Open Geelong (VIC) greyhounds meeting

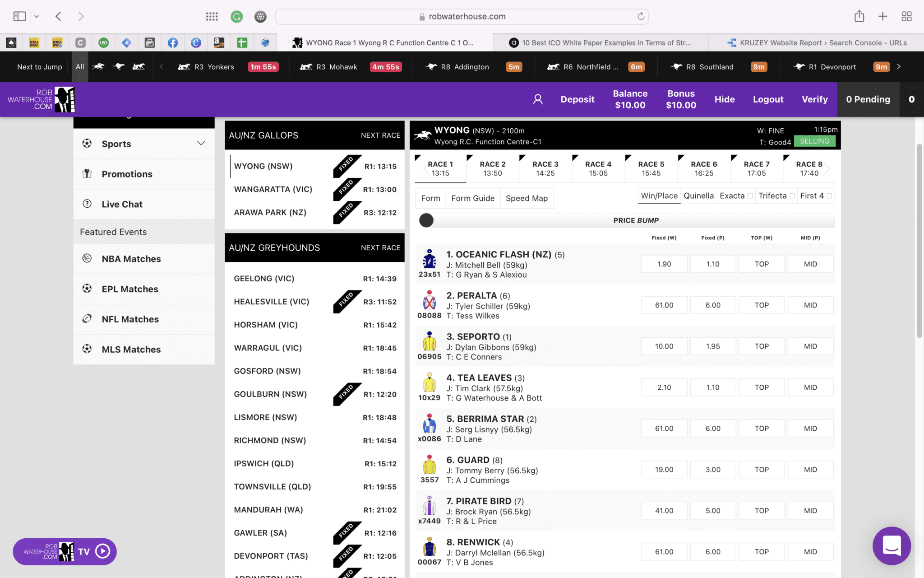tap(314, 279)
